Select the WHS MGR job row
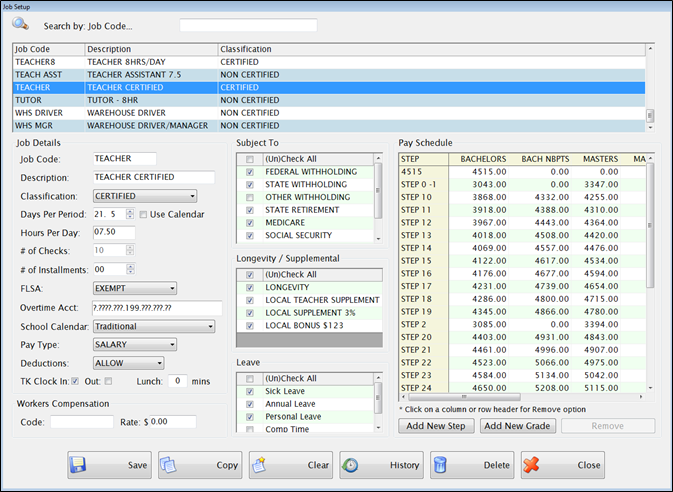Viewport: 673px width, 492px height. [x=329, y=126]
